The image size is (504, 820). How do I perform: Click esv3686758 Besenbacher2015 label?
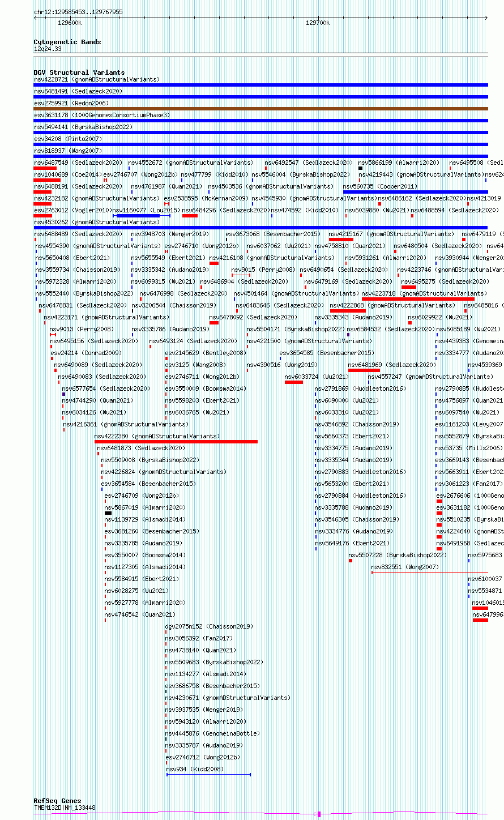[212, 686]
